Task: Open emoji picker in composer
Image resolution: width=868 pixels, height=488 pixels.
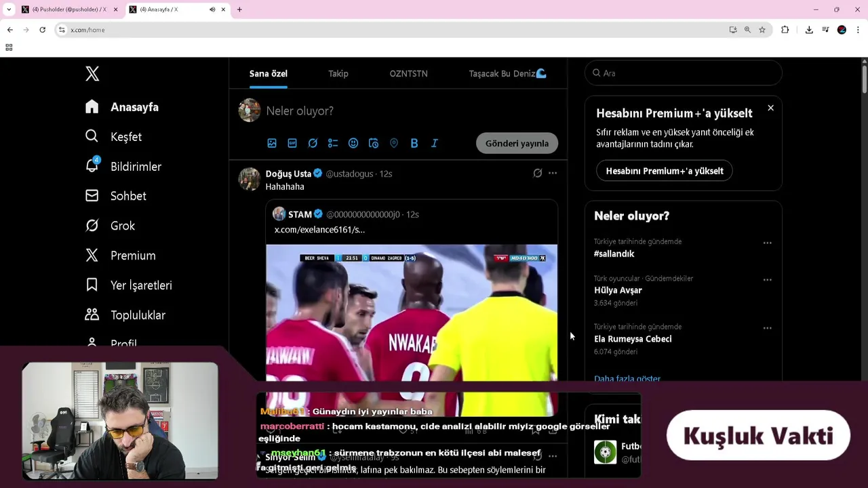Action: pos(353,143)
